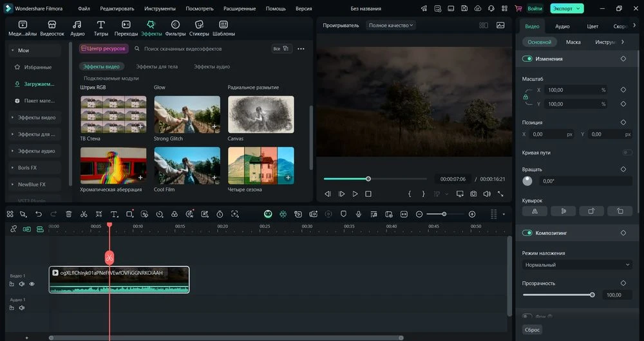Hide the Видео 1 track with eye icon
Viewport: 644px width, 341px height.
tap(32, 284)
